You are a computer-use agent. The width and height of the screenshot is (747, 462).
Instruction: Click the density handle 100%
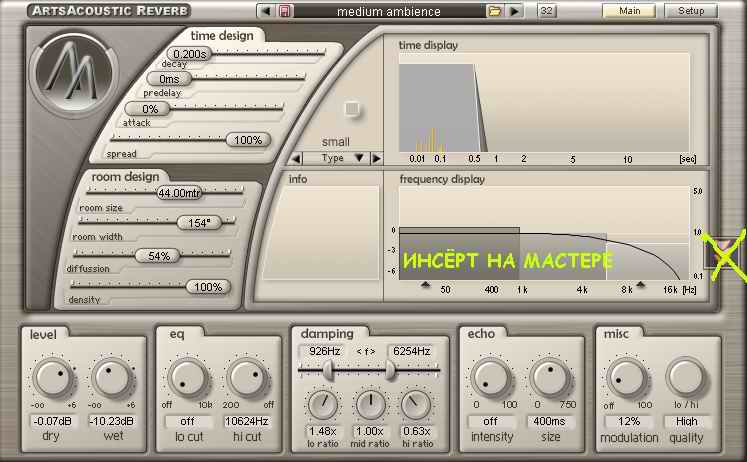tap(208, 287)
